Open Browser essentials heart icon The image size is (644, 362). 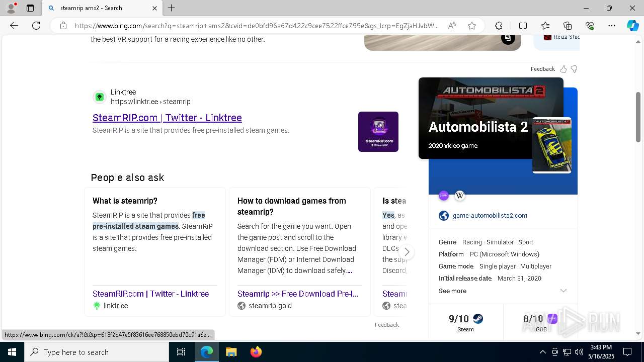click(x=590, y=26)
